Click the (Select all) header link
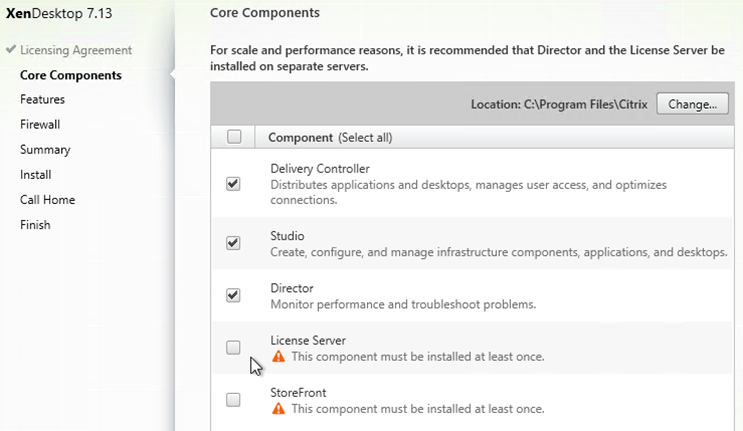 click(365, 137)
